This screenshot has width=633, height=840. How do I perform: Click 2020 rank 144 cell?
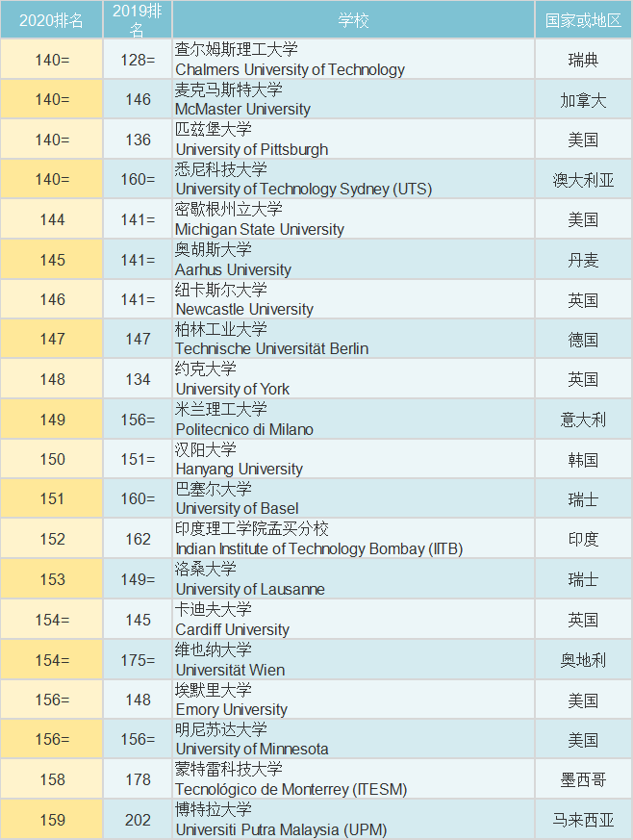pyautogui.click(x=52, y=219)
